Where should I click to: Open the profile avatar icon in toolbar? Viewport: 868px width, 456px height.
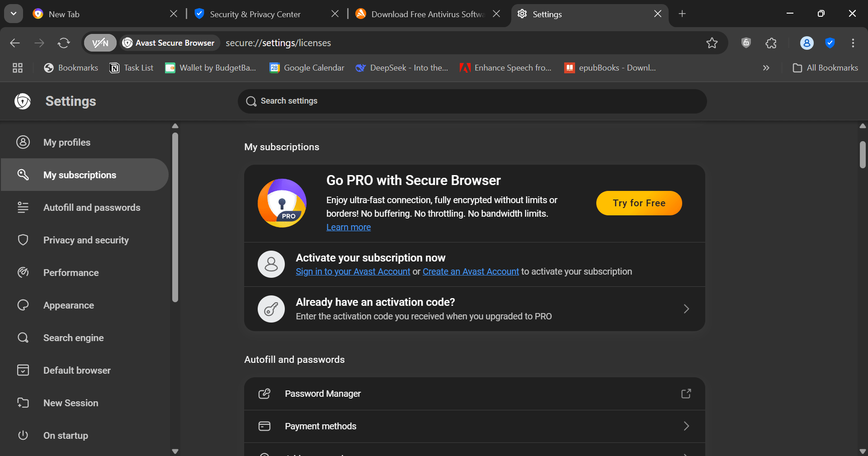coord(807,43)
